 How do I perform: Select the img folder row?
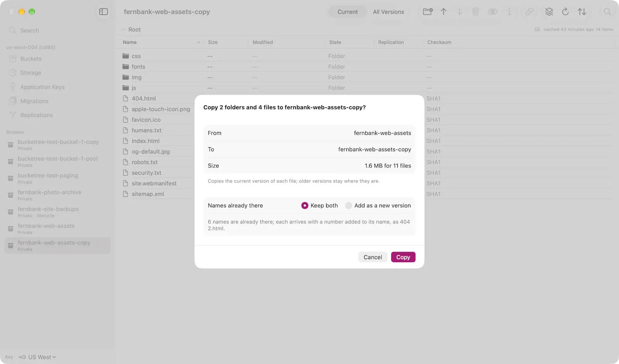pos(366,77)
